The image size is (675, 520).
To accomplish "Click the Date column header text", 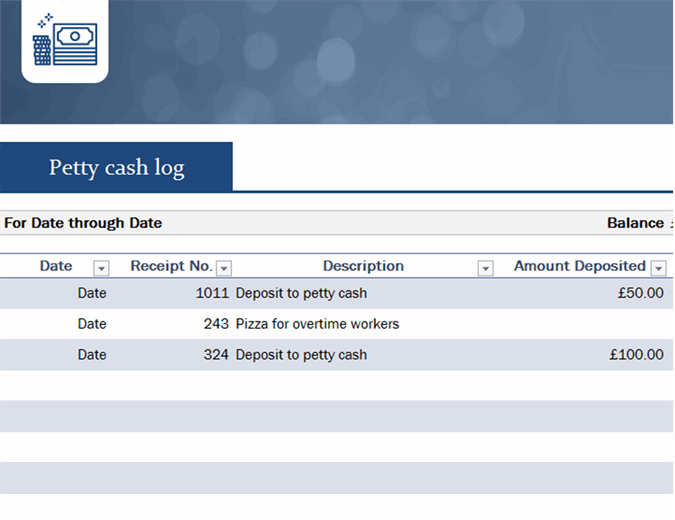I will point(56,266).
